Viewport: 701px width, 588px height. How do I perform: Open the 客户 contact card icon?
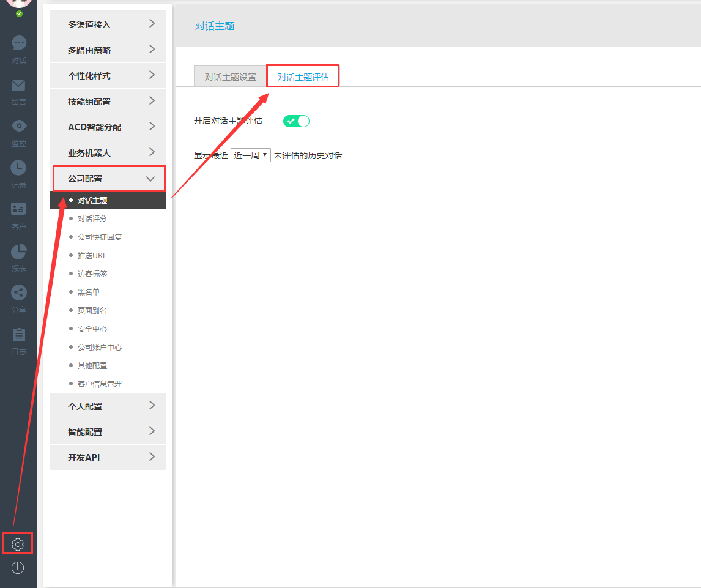(x=18, y=209)
